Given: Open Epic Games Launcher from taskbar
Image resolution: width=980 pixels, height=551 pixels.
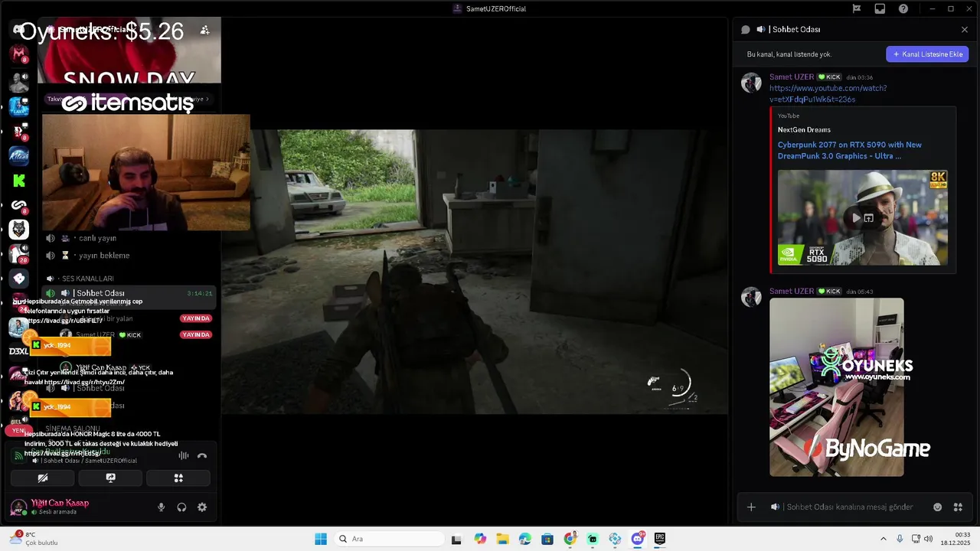Looking at the screenshot, I should pos(660,539).
